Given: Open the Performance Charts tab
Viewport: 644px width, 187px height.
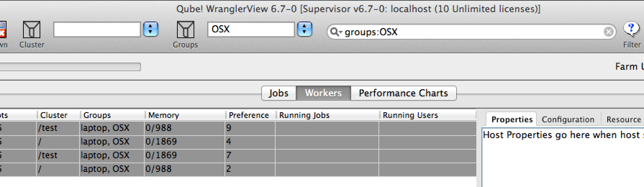Looking at the screenshot, I should pos(403,93).
